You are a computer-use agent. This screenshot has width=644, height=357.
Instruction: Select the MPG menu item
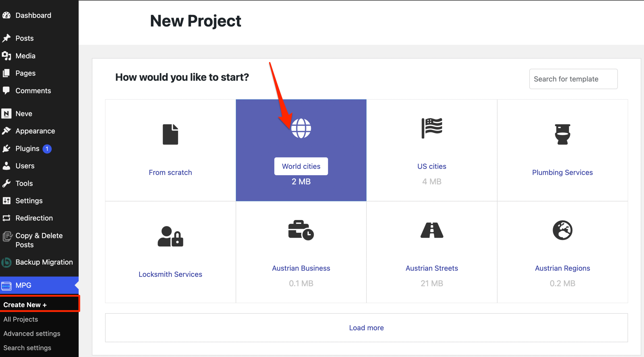(x=23, y=285)
